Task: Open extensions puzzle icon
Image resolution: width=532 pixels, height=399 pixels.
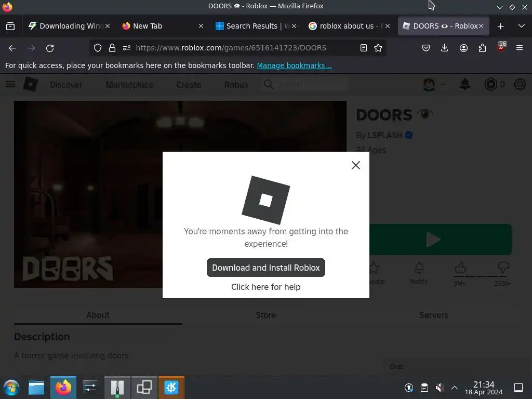Action: click(x=482, y=48)
